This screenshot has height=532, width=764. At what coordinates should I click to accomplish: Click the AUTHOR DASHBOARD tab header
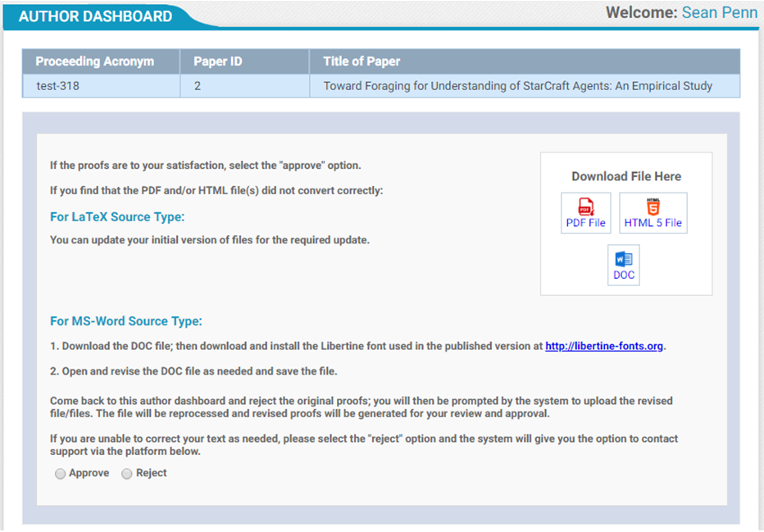(95, 16)
